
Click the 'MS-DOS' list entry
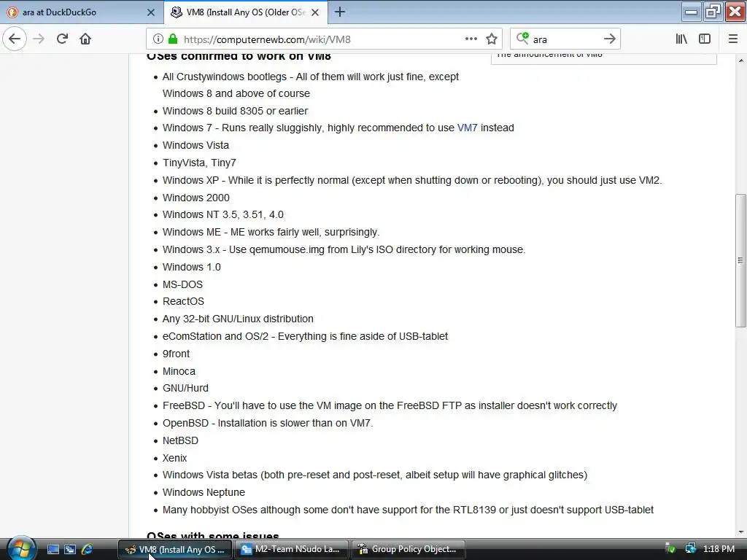(182, 284)
